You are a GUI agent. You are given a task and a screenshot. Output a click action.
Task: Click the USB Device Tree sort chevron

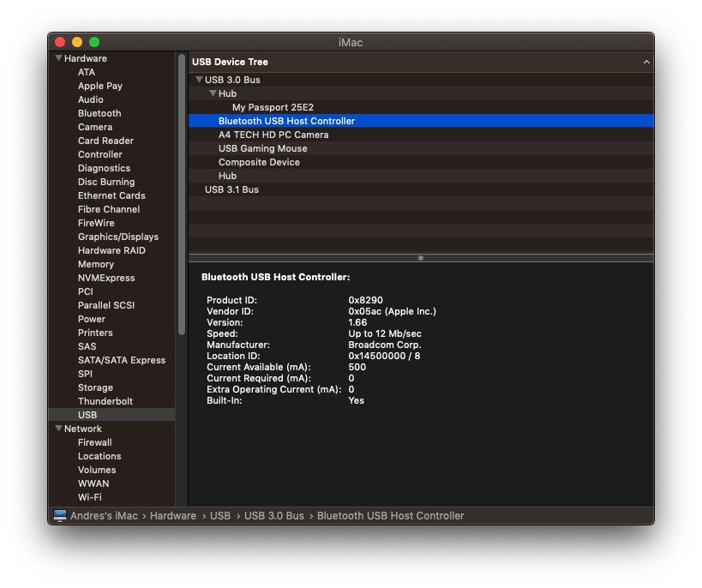646,63
